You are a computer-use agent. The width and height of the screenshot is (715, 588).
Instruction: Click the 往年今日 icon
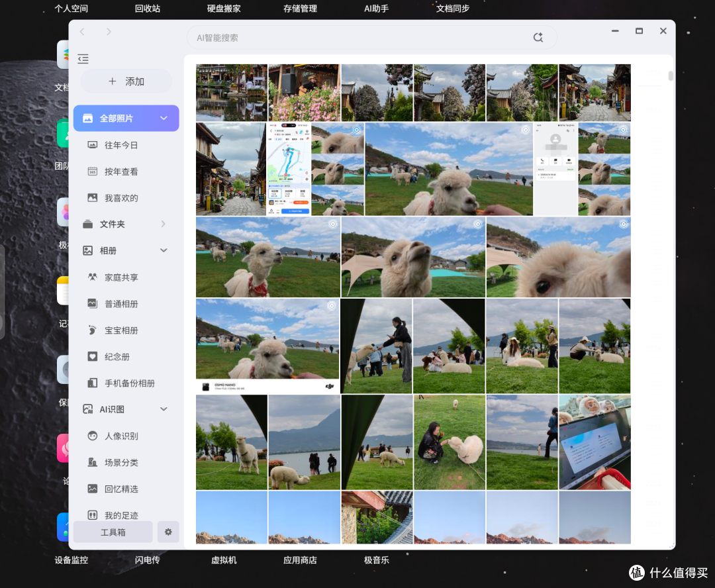[93, 145]
